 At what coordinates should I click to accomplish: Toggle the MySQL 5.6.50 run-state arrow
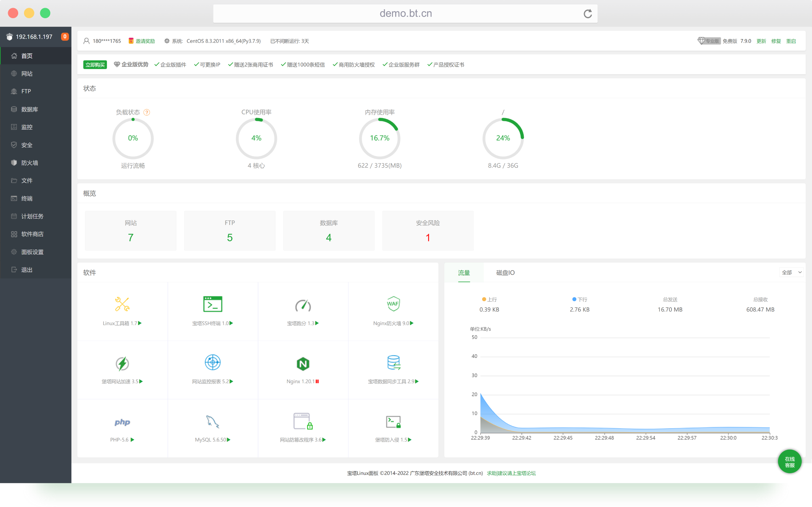point(229,440)
